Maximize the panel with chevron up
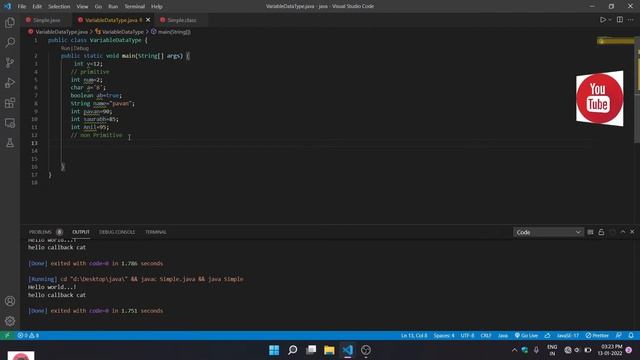The width and height of the screenshot is (640, 360). point(623,232)
